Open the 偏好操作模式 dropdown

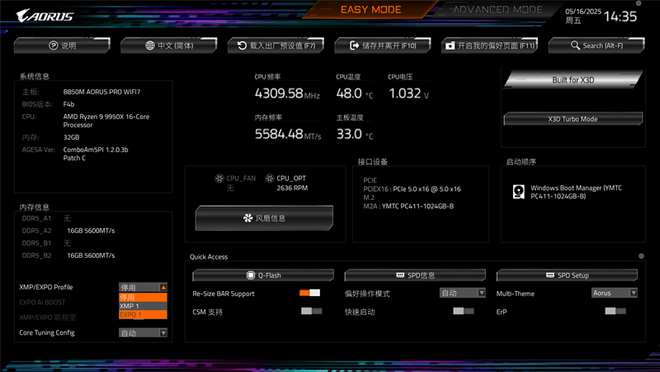pyautogui.click(x=463, y=293)
